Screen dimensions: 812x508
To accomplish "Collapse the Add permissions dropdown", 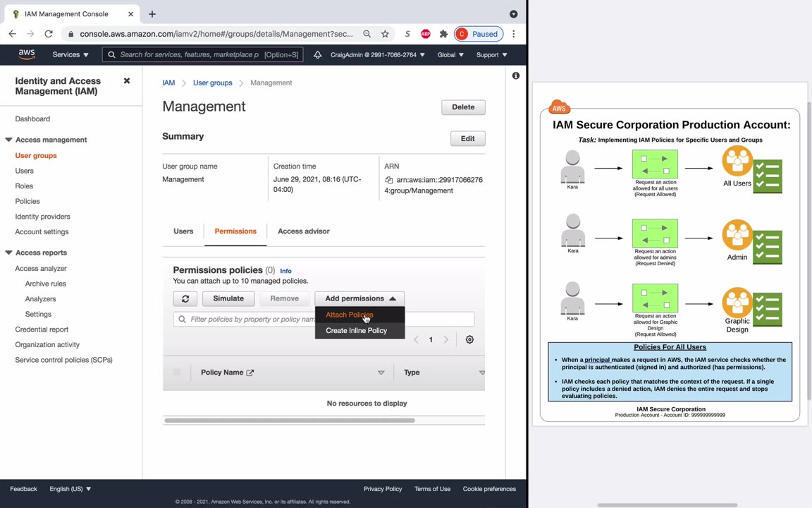I will 360,298.
